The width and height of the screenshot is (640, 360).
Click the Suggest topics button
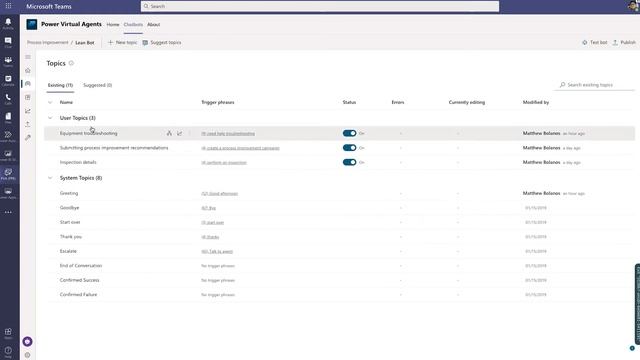coord(162,42)
